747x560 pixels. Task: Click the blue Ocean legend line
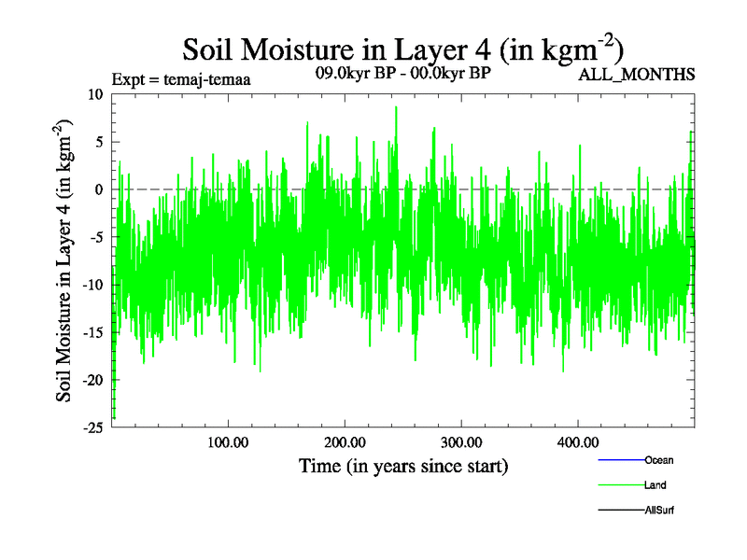(x=621, y=460)
